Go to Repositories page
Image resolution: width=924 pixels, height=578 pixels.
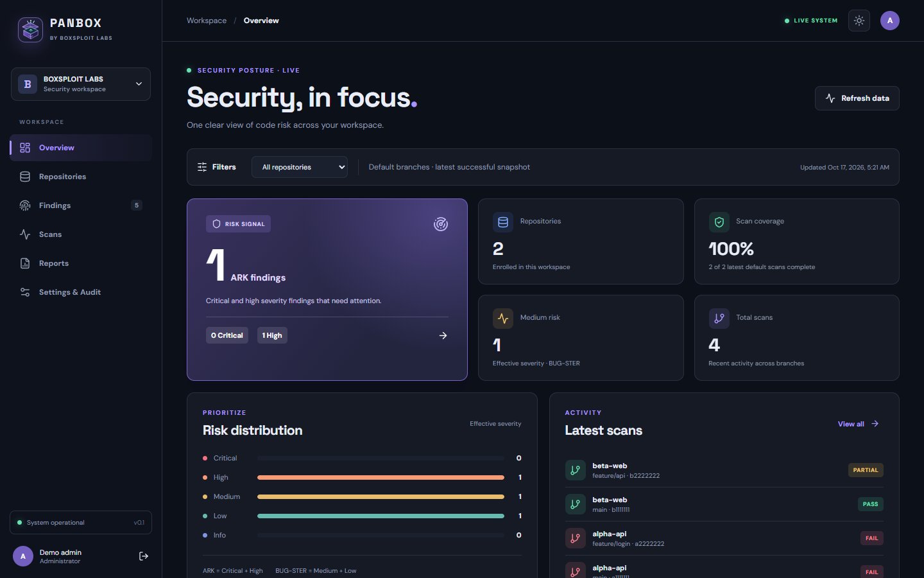[x=81, y=177]
